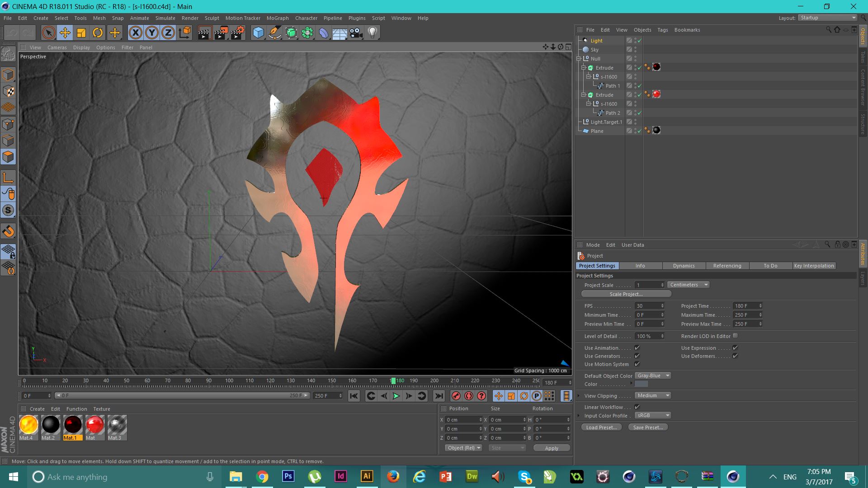Image resolution: width=868 pixels, height=488 pixels.
Task: Enable Render LOD in Editor
Action: (735, 336)
